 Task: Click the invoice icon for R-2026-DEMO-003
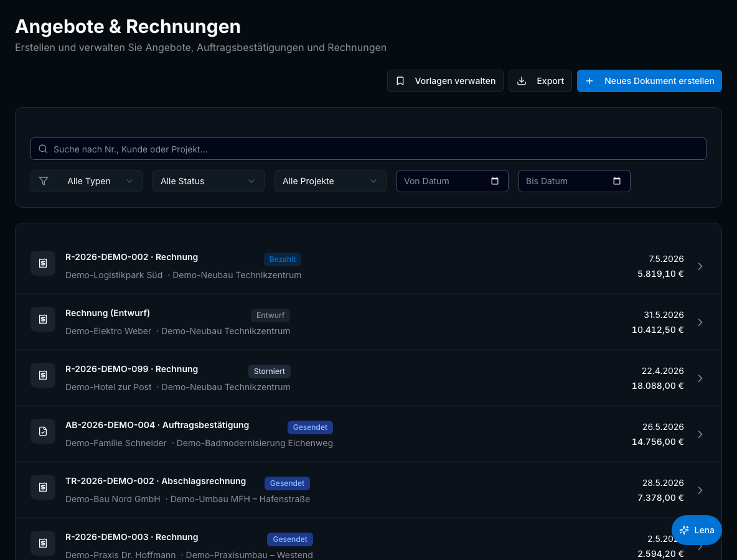click(43, 543)
